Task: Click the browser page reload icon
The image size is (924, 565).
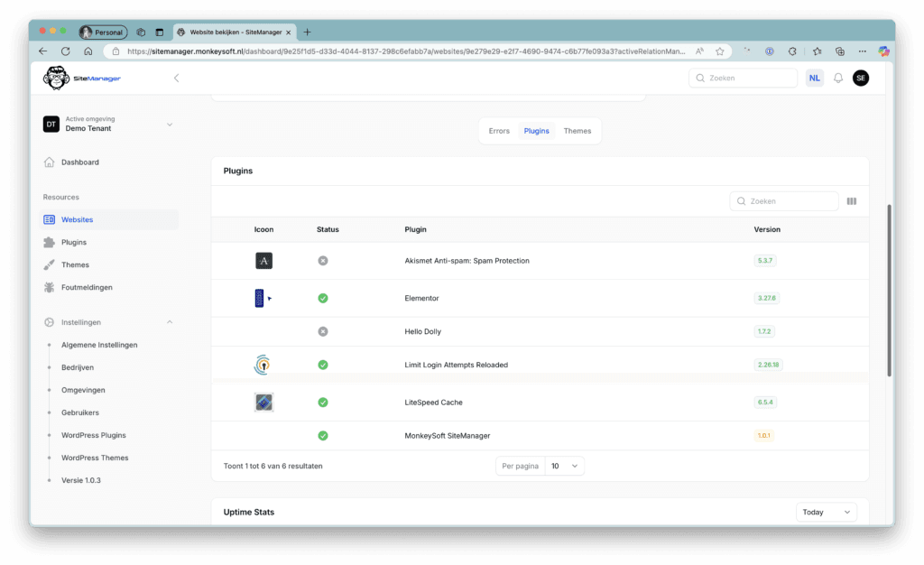Action: point(65,51)
